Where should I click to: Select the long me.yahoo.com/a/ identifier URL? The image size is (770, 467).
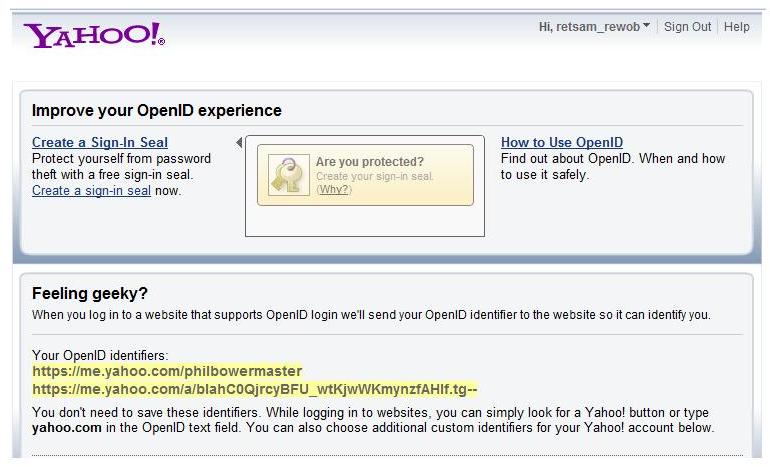pyautogui.click(x=255, y=389)
